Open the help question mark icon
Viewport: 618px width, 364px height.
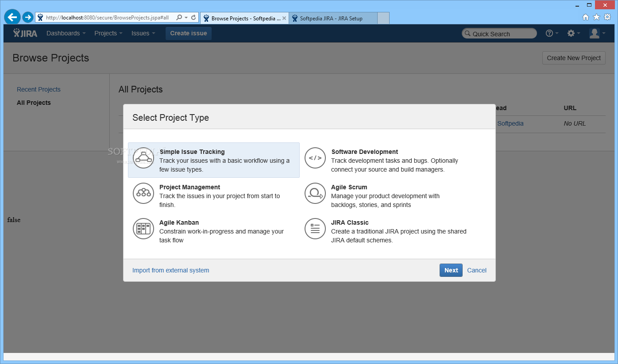[549, 33]
